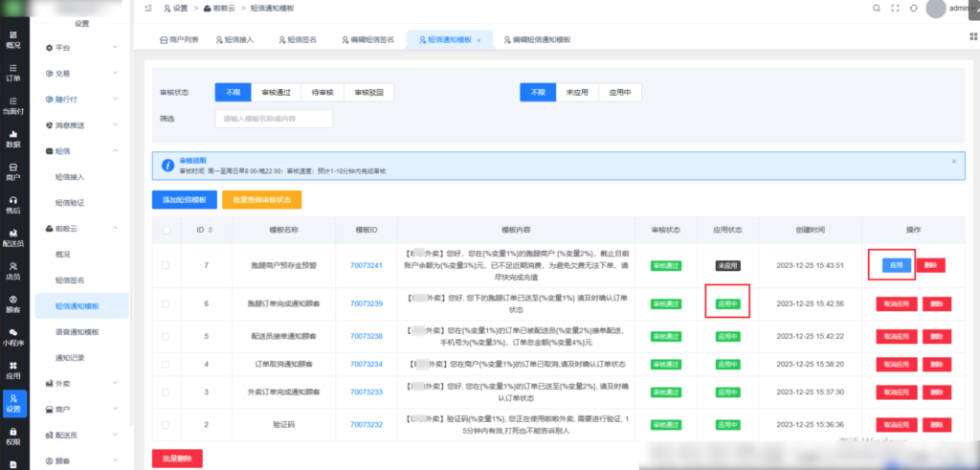
Task: Open 概况 in dark sidebar
Action: point(13,40)
